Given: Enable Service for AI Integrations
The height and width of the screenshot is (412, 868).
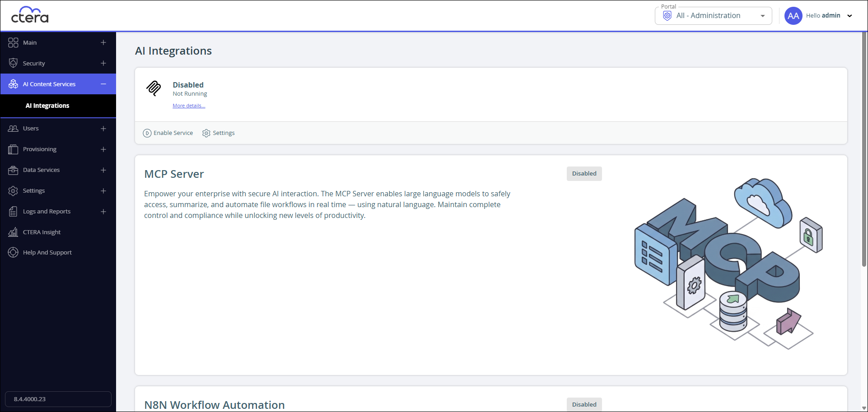Looking at the screenshot, I should [x=168, y=133].
